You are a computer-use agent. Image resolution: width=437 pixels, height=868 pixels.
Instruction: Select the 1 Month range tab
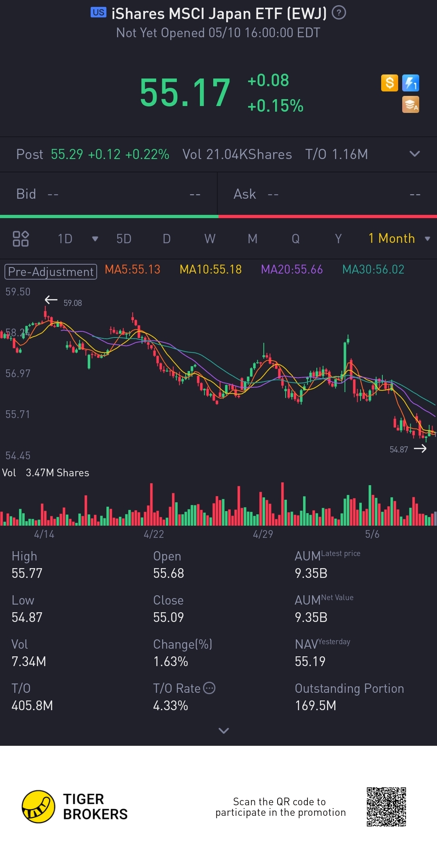[392, 238]
